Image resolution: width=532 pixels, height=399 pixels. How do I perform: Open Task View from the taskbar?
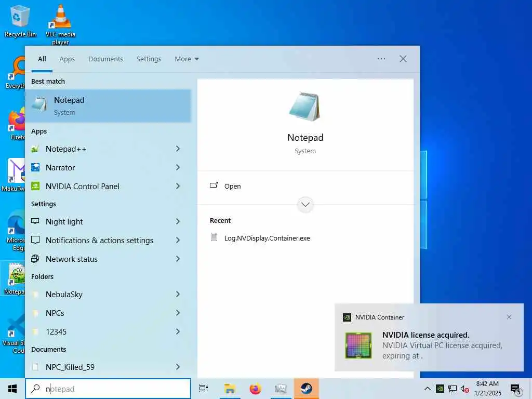[x=204, y=389]
